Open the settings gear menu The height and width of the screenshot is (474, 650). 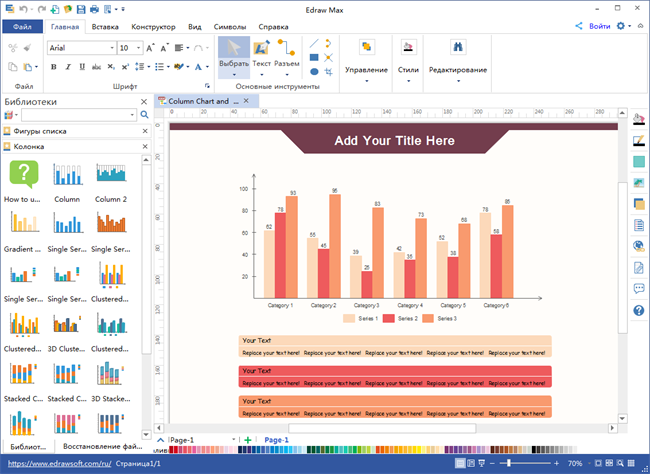[x=623, y=26]
